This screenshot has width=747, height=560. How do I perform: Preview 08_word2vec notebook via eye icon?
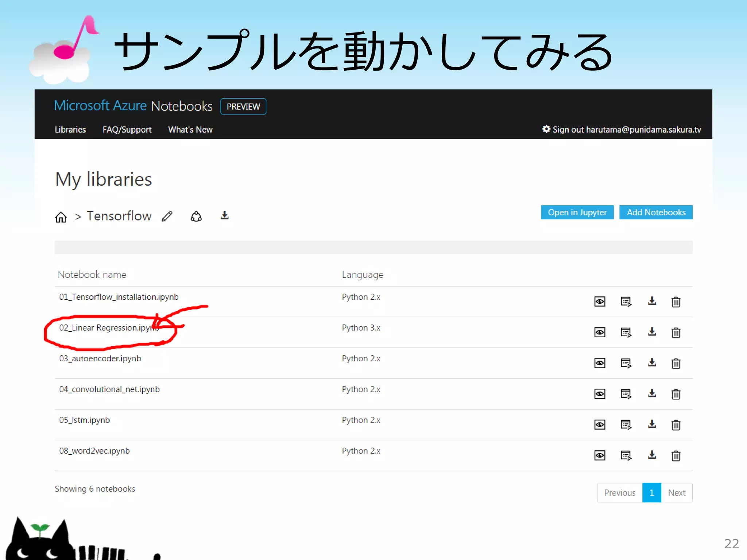point(600,455)
